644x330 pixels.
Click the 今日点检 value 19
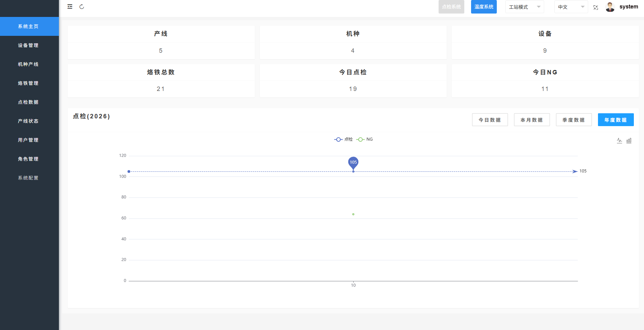pos(353,89)
